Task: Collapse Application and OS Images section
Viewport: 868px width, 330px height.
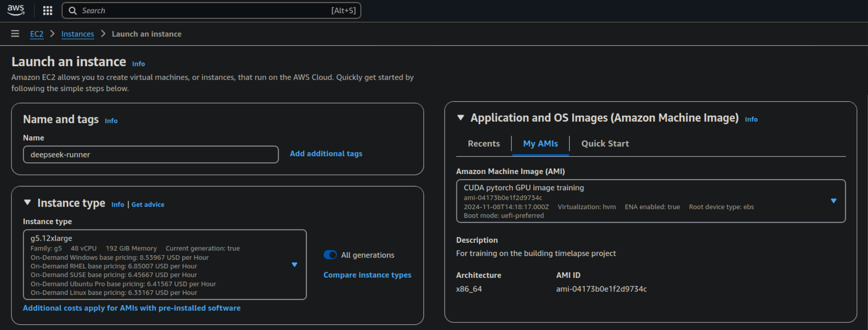Action: (x=461, y=118)
